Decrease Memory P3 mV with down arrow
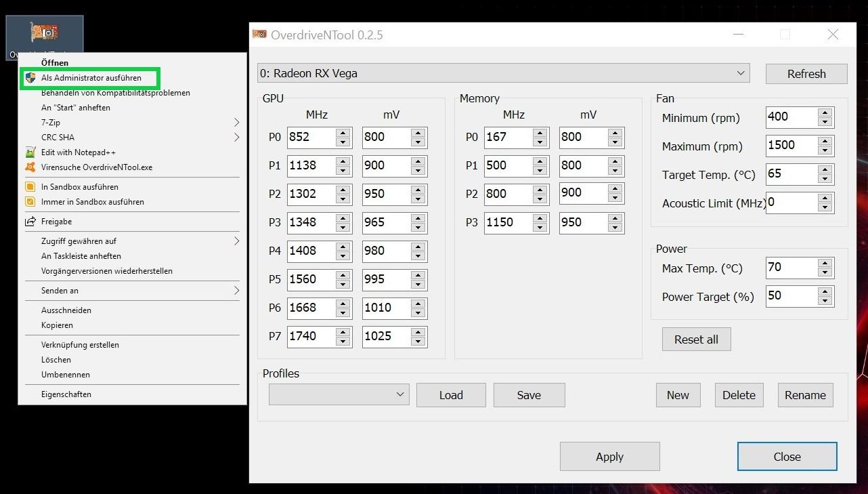This screenshot has height=494, width=868. [615, 228]
